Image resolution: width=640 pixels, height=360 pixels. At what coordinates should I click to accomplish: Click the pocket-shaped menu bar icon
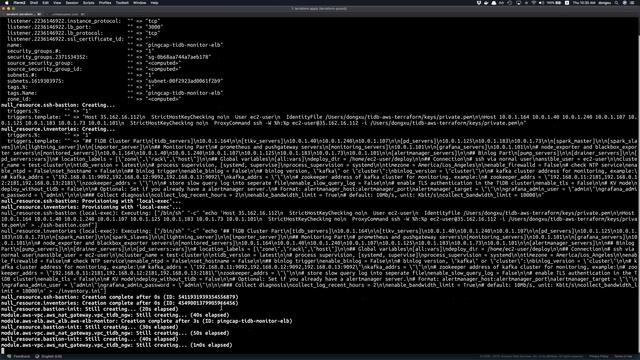(x=478, y=2)
